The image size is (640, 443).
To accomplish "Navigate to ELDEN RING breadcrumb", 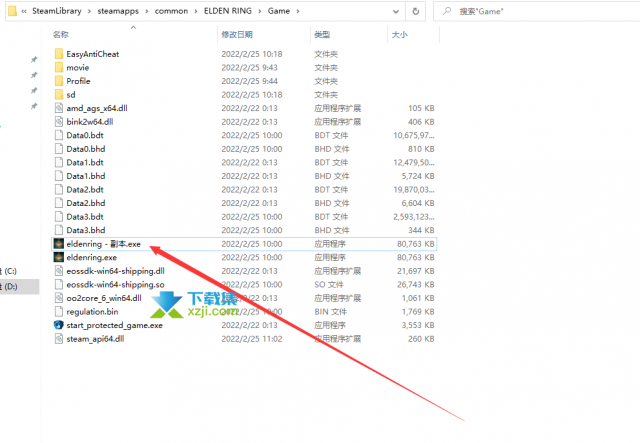I will tap(228, 11).
